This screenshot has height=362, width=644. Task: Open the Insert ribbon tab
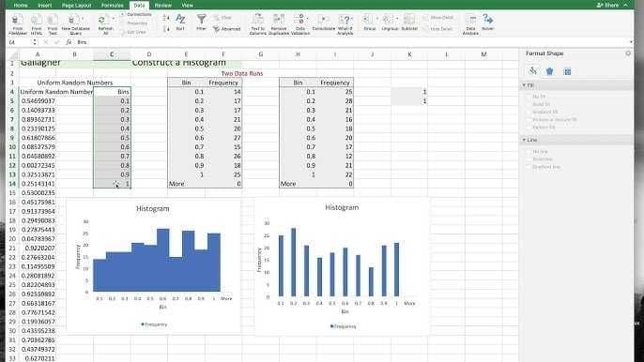point(45,6)
